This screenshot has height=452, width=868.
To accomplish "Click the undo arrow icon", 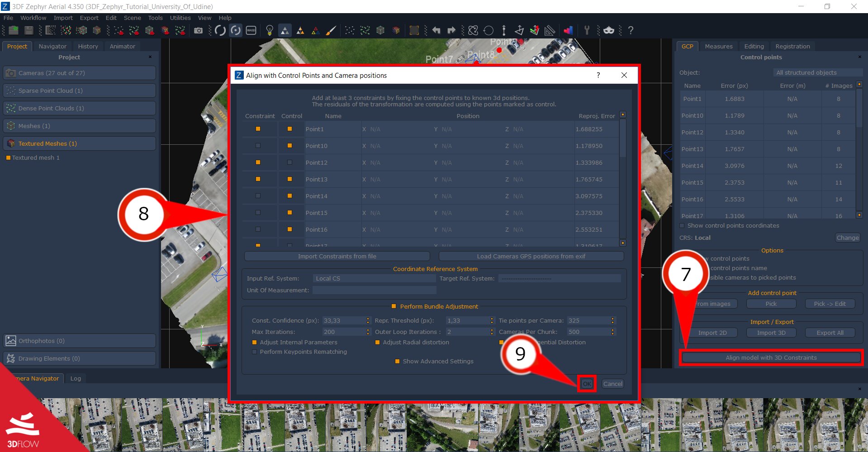I will point(436,30).
